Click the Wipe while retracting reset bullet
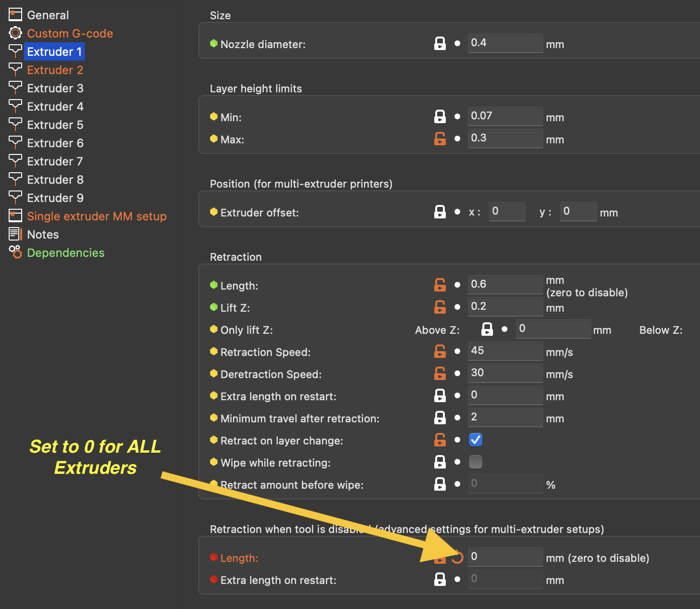 pos(457,462)
